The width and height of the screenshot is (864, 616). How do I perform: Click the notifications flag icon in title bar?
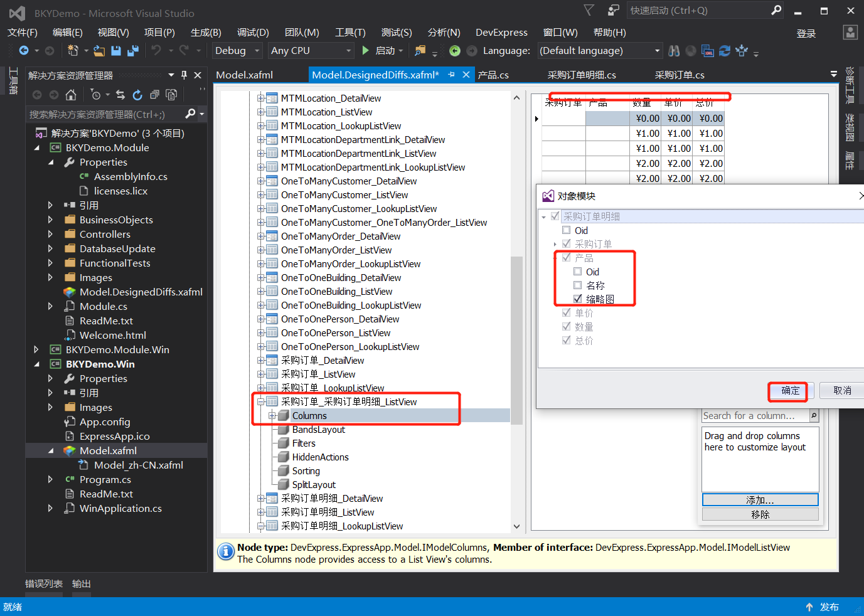589,10
